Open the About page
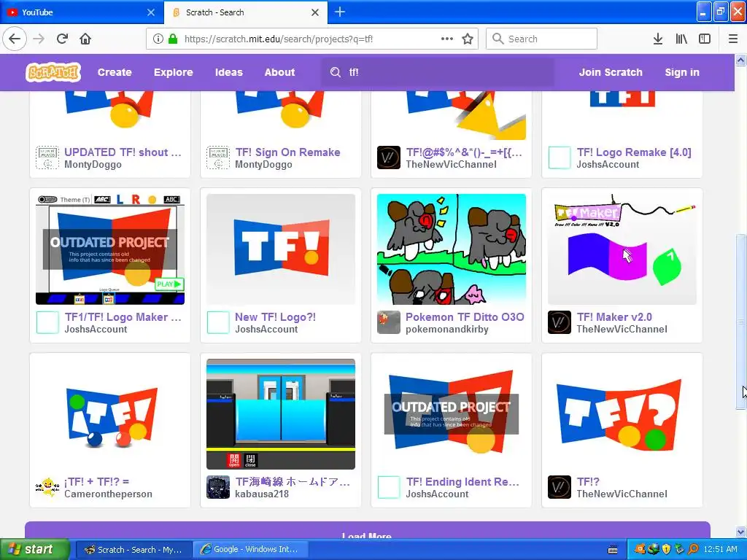Screen dimensions: 747x560 click(279, 72)
